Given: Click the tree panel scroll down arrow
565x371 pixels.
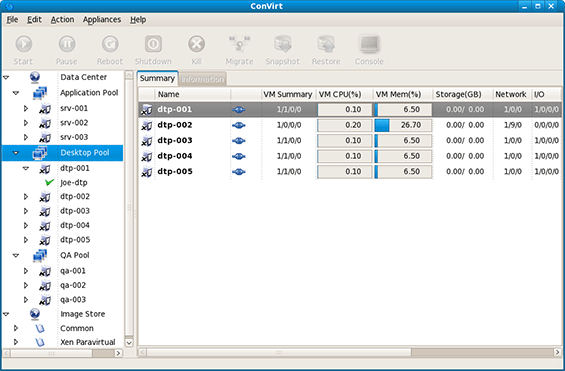Looking at the screenshot, I should tap(129, 343).
